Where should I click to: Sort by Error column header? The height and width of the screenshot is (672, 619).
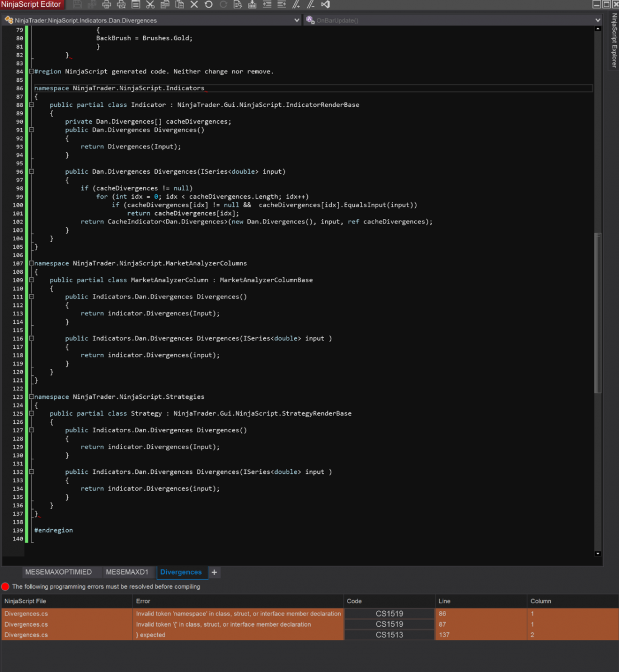point(238,601)
